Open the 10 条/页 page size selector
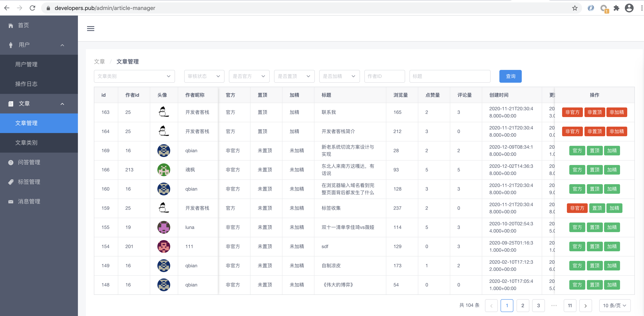644x316 pixels. pos(614,305)
